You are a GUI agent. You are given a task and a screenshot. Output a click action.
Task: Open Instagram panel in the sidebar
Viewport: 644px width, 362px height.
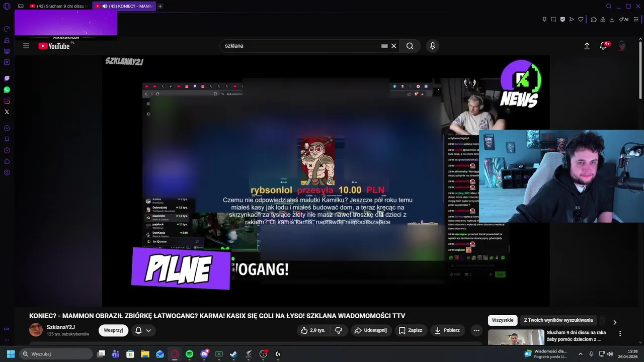coord(7,101)
